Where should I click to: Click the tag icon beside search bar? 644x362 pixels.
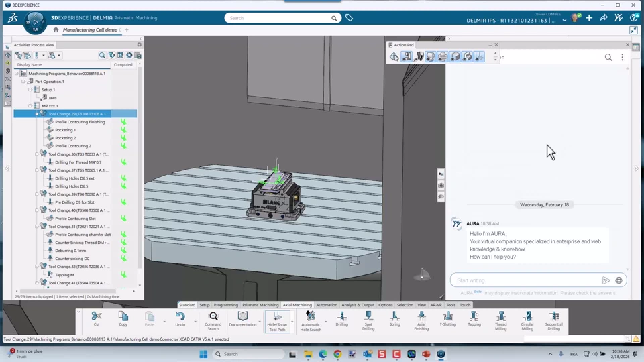[349, 18]
